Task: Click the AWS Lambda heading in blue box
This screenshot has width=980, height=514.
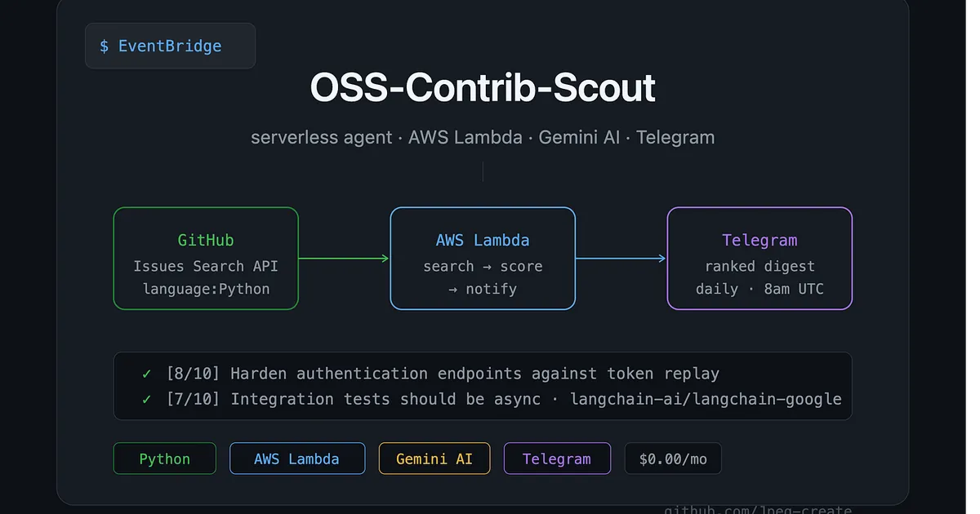Action: (483, 240)
